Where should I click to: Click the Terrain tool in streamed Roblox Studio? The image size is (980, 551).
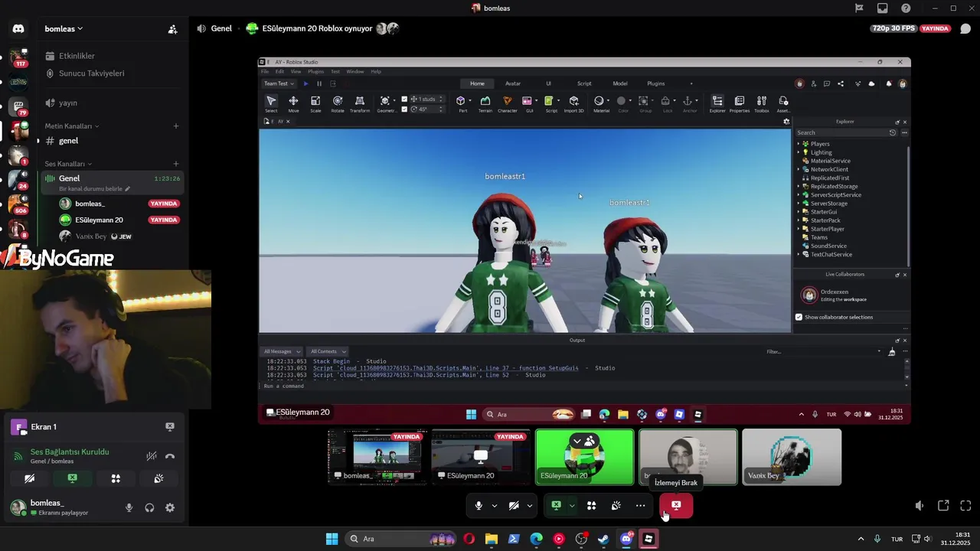(x=485, y=104)
